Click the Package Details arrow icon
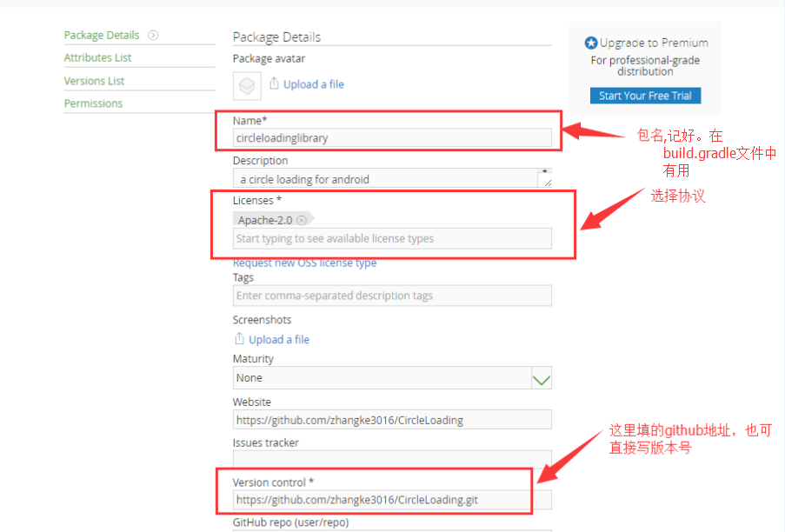This screenshot has height=532, width=785. tap(153, 36)
